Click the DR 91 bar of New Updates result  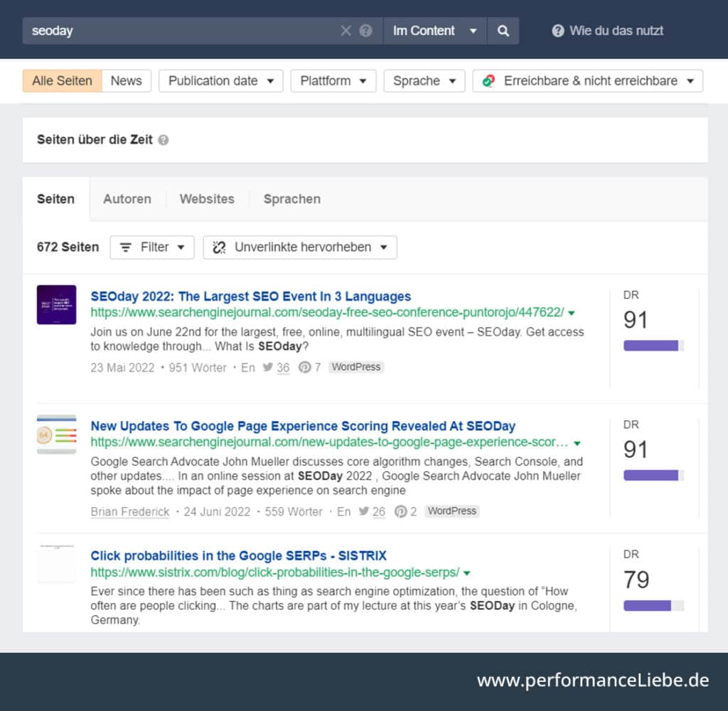(x=654, y=475)
